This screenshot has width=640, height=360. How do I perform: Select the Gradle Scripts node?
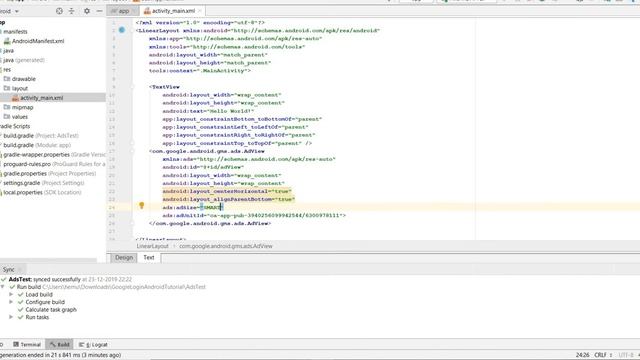(x=15, y=126)
